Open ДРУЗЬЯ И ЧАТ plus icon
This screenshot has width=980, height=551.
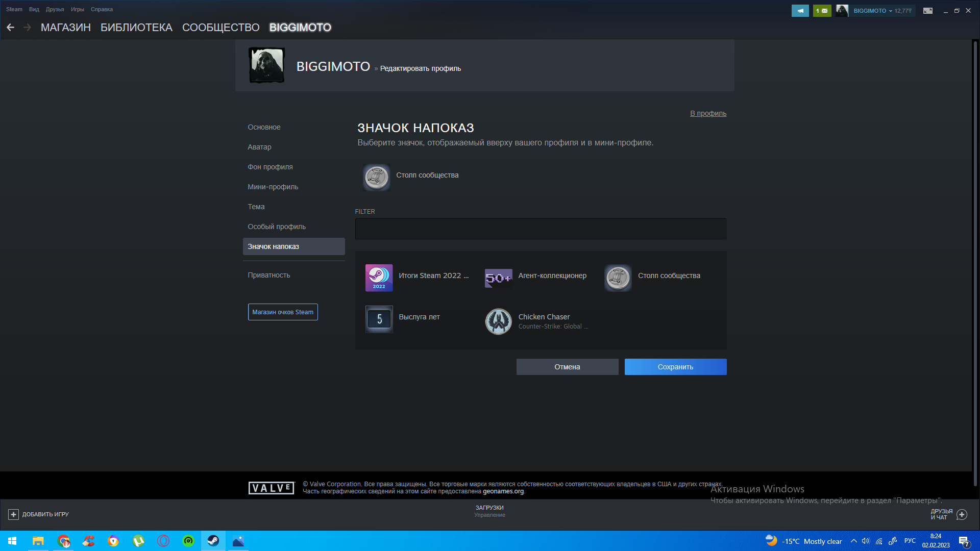point(962,515)
